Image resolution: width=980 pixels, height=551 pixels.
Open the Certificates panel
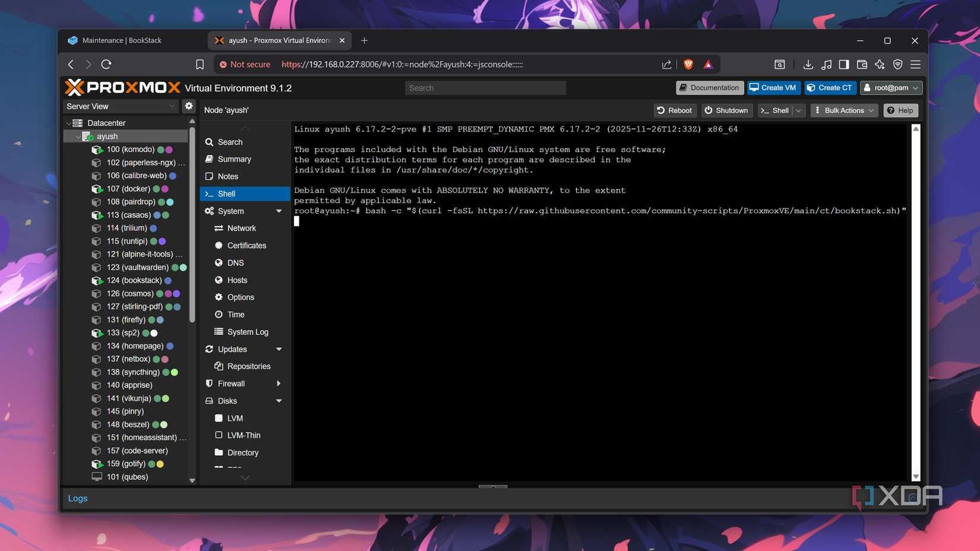tap(246, 245)
